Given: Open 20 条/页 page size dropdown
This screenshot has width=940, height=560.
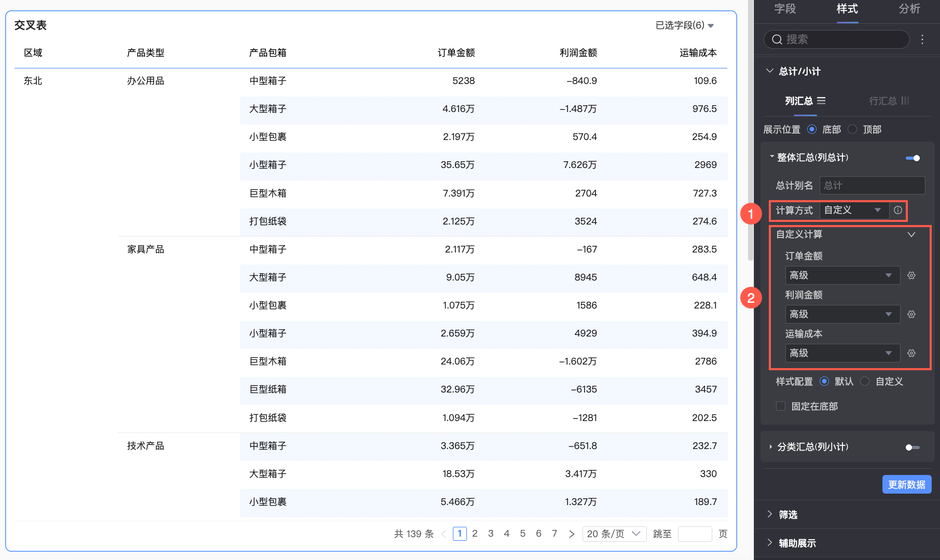Looking at the screenshot, I should tap(614, 534).
